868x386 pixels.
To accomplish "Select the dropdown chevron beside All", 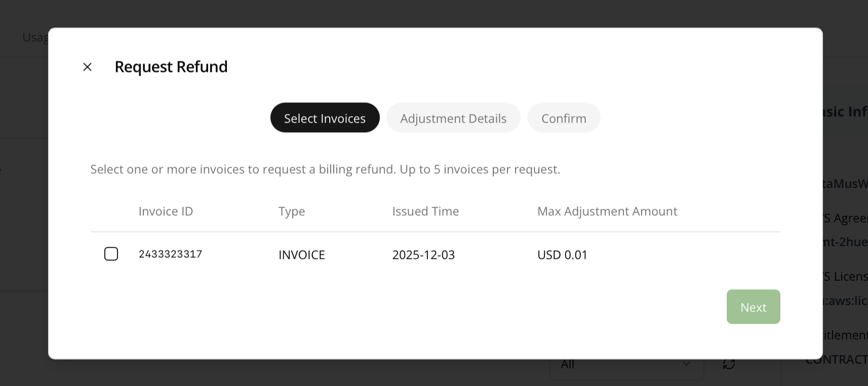I will pos(687,363).
